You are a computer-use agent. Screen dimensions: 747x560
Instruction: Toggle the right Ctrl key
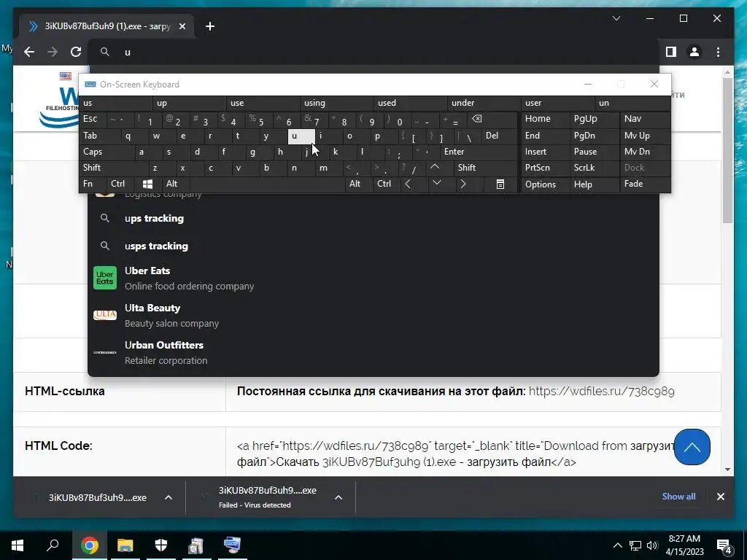click(x=387, y=184)
